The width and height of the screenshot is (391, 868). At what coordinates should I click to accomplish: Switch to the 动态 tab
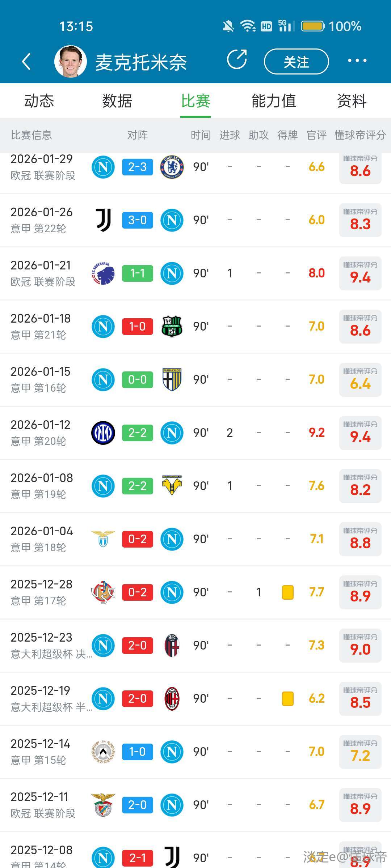[x=39, y=101]
